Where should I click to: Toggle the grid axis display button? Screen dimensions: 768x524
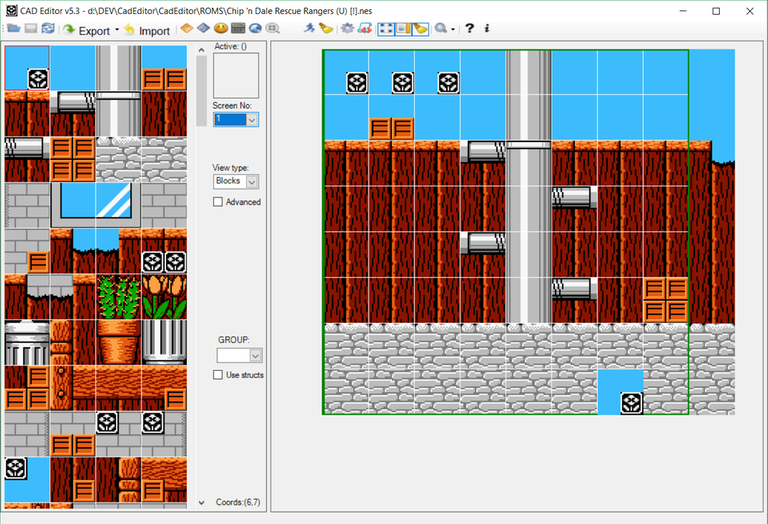(x=386, y=30)
